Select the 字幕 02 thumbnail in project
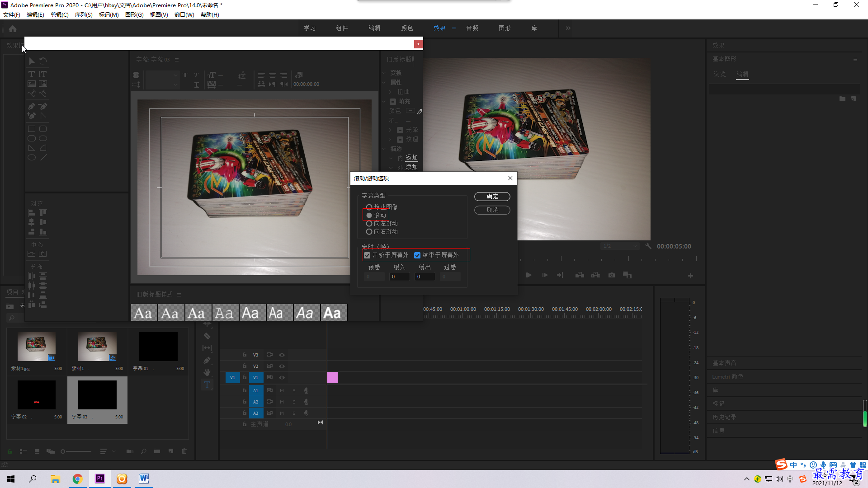 pos(37,395)
